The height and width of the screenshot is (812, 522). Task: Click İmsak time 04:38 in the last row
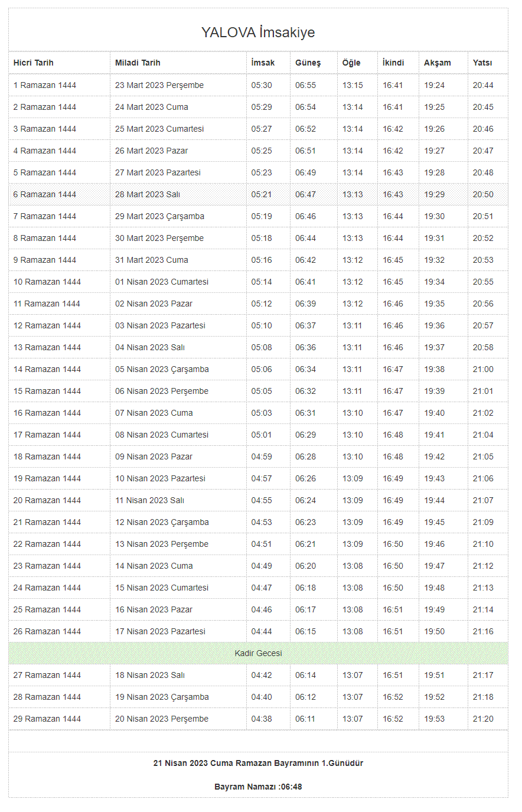[x=262, y=719]
